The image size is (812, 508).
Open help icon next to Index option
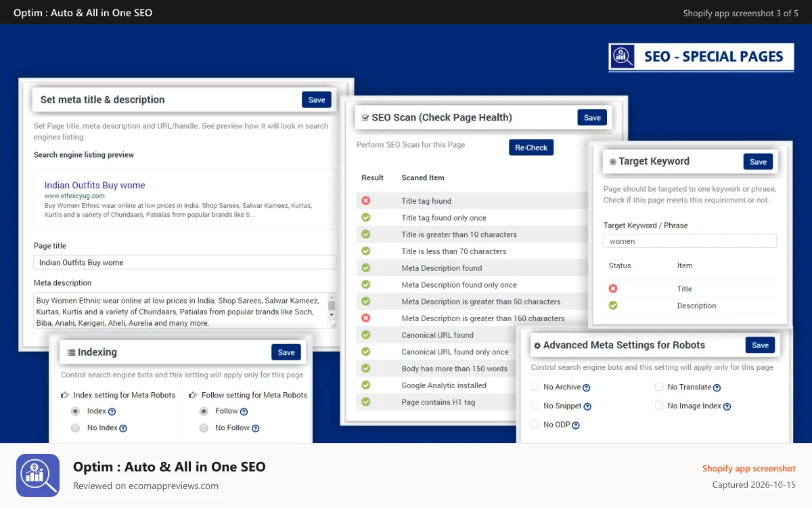tap(112, 411)
